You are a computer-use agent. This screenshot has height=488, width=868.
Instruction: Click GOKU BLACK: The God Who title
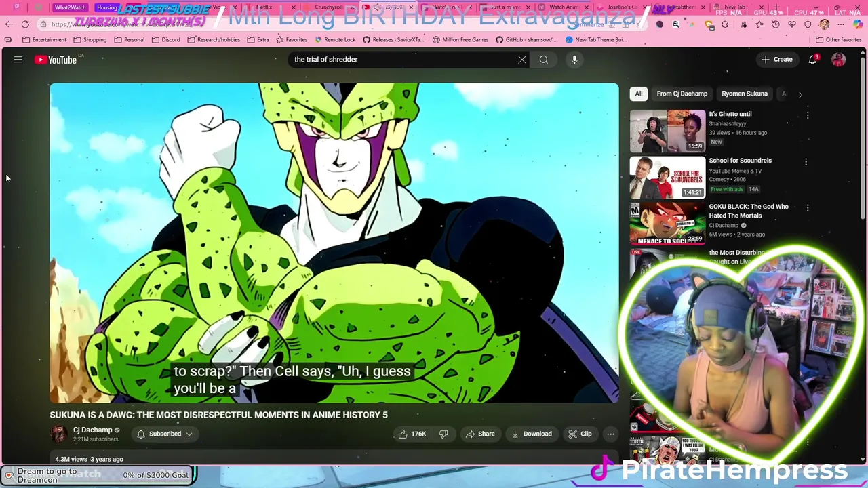tap(749, 211)
